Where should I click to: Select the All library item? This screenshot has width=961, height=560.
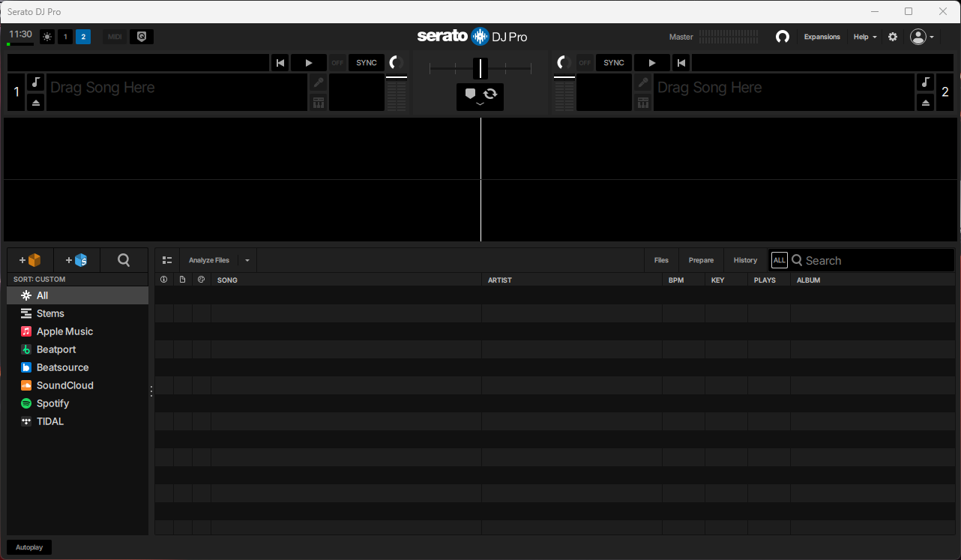78,295
